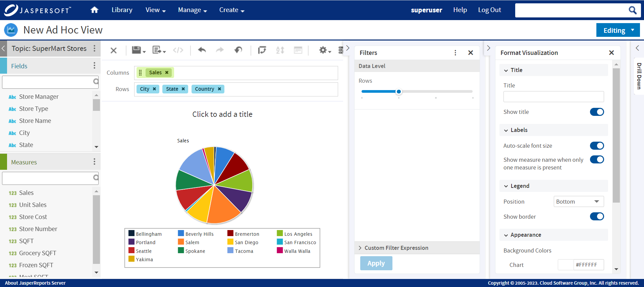Click the input controls toolbar icon
The width and height of the screenshot is (644, 287).
(x=298, y=50)
